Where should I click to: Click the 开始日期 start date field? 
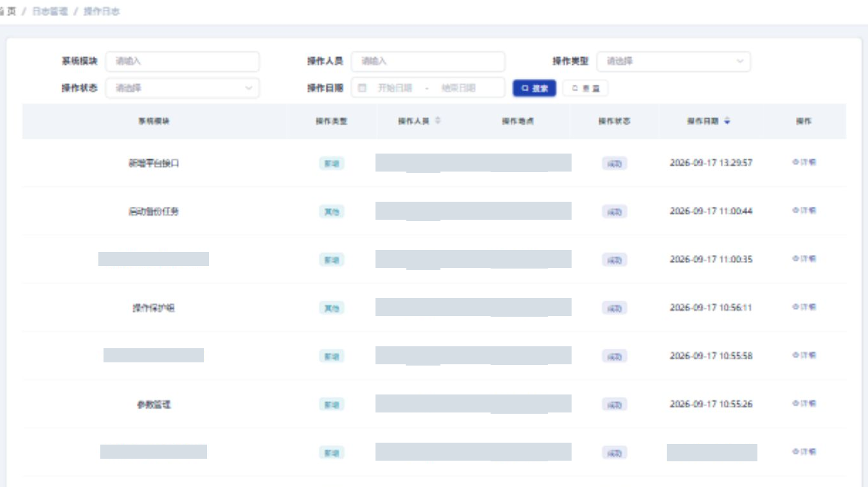click(394, 88)
